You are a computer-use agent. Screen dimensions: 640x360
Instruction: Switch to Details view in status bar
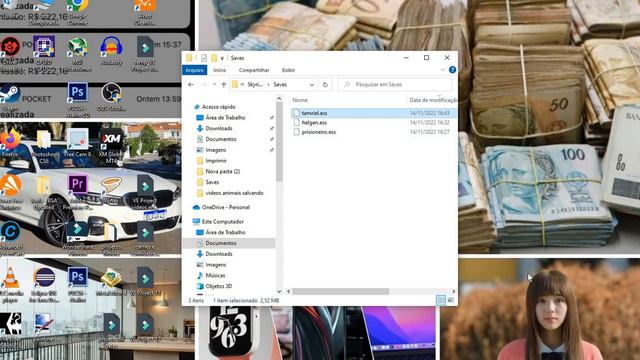(x=441, y=300)
